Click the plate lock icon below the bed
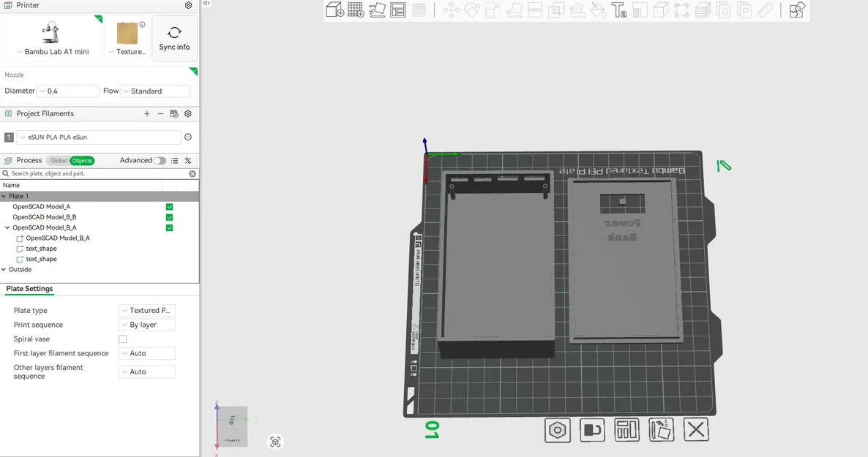 [592, 430]
